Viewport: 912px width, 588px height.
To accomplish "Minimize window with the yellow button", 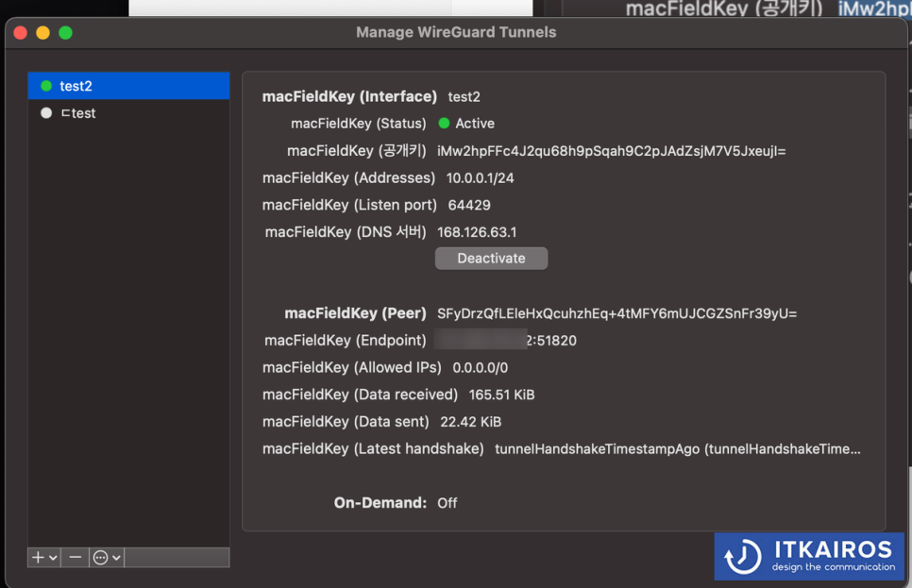I will [43, 33].
